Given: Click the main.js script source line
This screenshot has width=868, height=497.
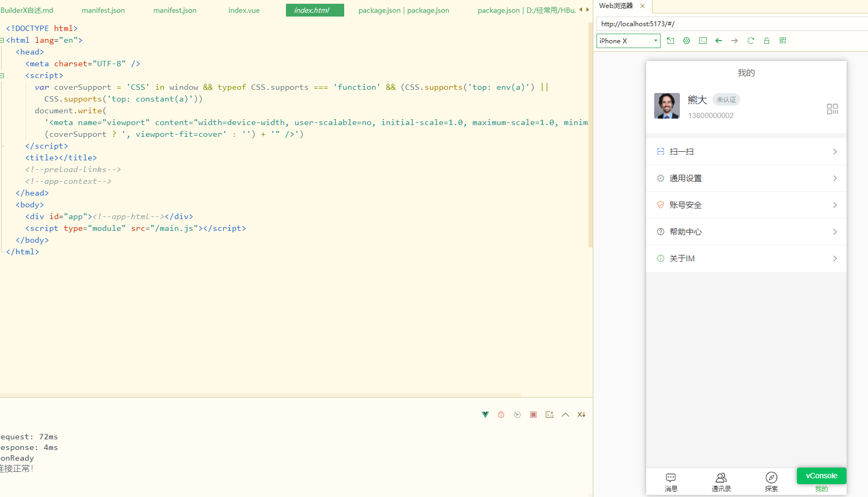Looking at the screenshot, I should [x=136, y=228].
